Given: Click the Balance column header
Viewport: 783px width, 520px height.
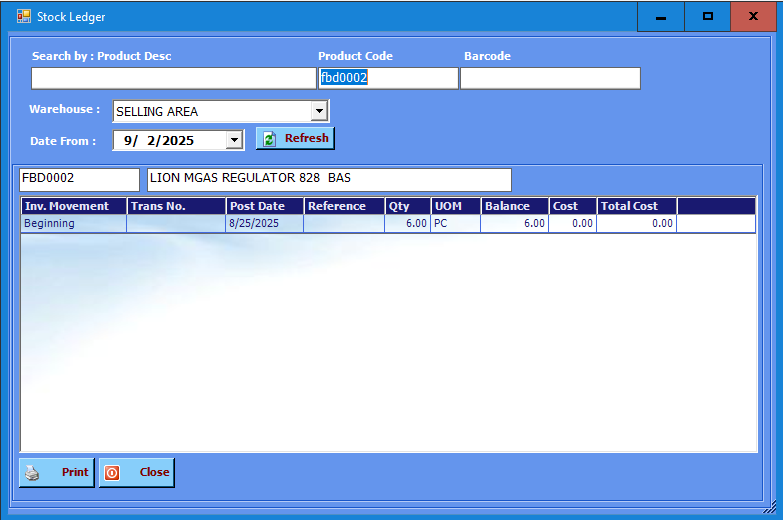Looking at the screenshot, I should (514, 206).
